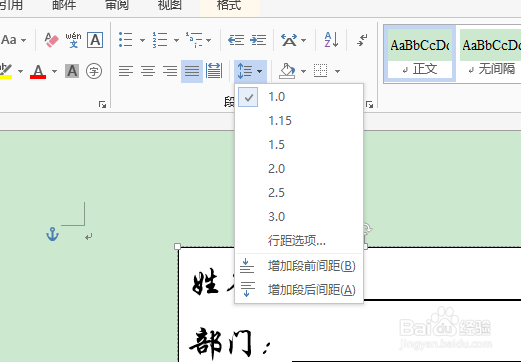Expand shading color dropdown arrow
The width and height of the screenshot is (521, 362).
coord(303,71)
